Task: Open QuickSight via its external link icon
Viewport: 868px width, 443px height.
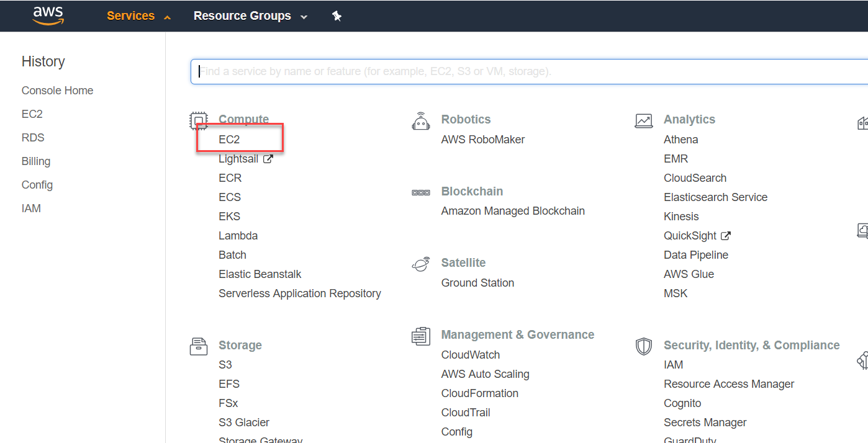Action: pyautogui.click(x=726, y=235)
